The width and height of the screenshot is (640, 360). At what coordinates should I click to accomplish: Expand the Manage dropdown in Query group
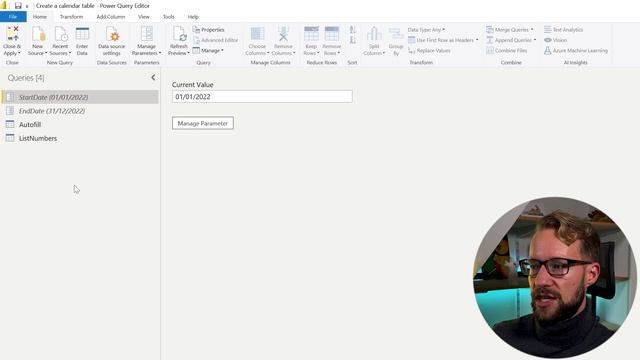tap(222, 51)
